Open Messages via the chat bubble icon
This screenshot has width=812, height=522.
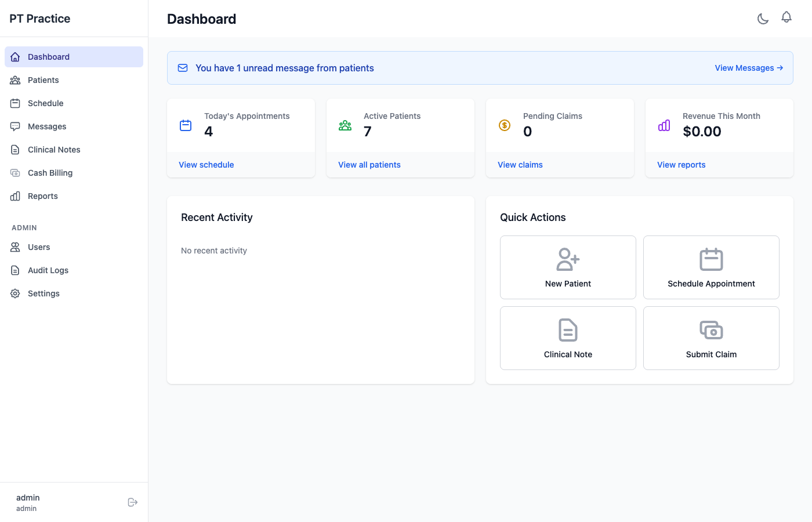15,126
